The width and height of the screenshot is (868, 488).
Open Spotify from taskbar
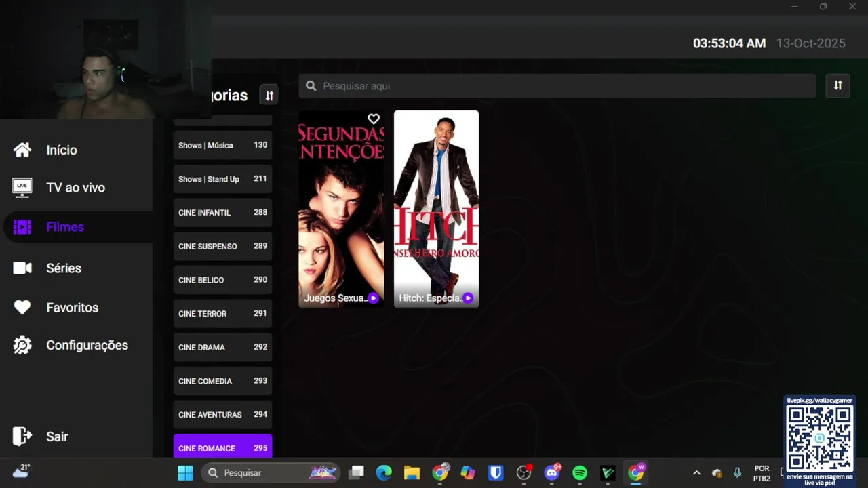(x=580, y=473)
